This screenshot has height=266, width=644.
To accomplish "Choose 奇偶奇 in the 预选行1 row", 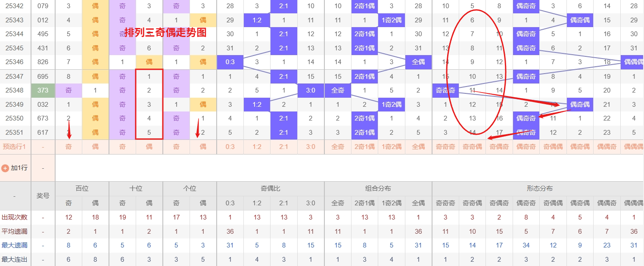I will [499, 147].
